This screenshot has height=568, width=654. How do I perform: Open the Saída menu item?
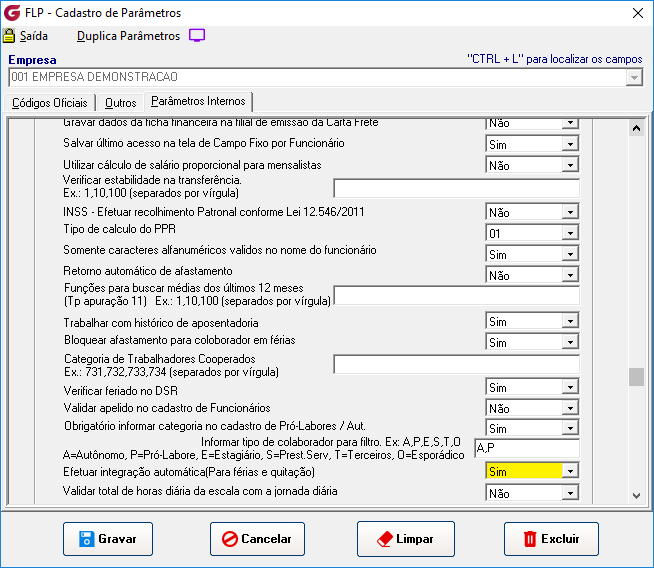tap(33, 36)
